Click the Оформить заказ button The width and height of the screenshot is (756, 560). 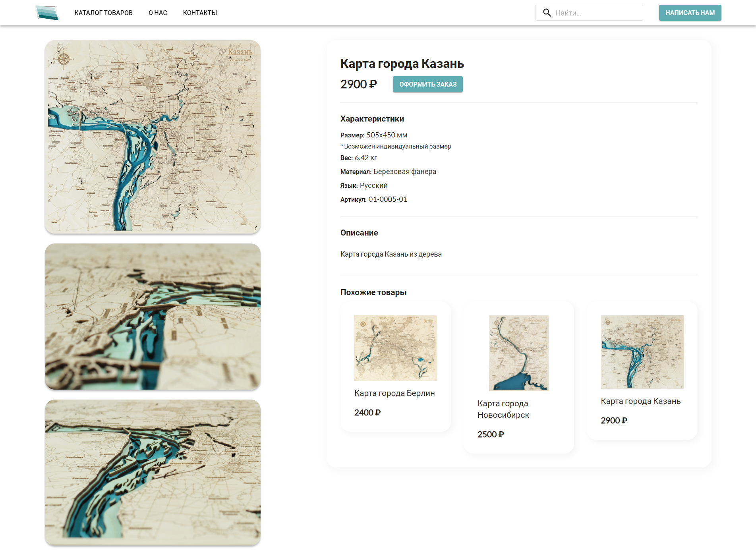[x=427, y=84]
